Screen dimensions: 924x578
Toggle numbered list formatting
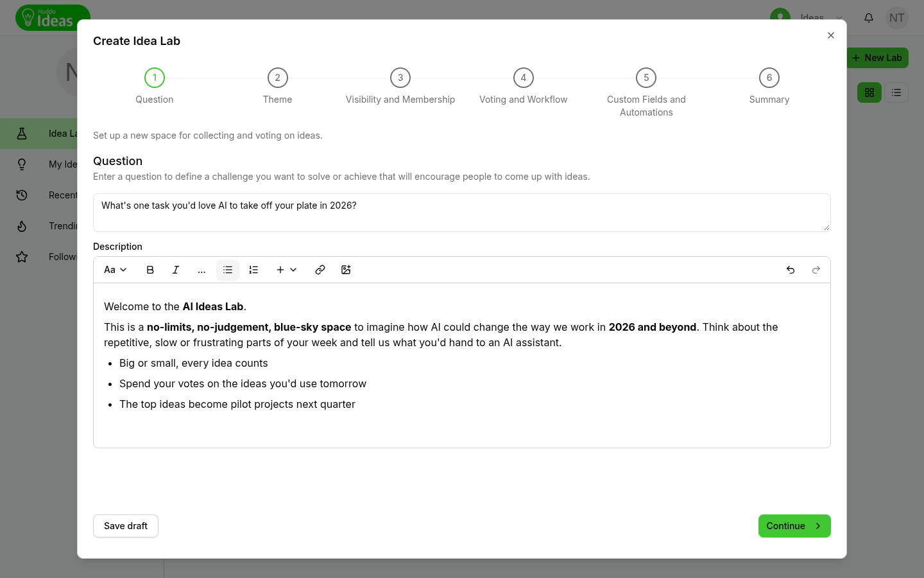[x=253, y=270]
